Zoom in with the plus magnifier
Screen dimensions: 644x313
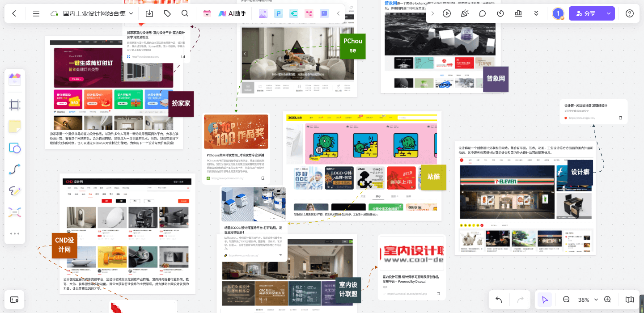click(x=607, y=300)
